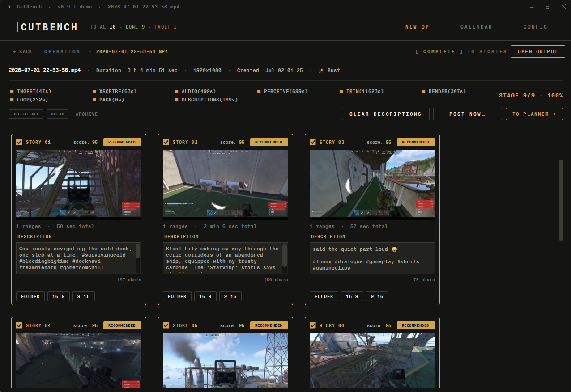Click the FAULT 1 status counter
571x392 pixels.
(x=166, y=27)
